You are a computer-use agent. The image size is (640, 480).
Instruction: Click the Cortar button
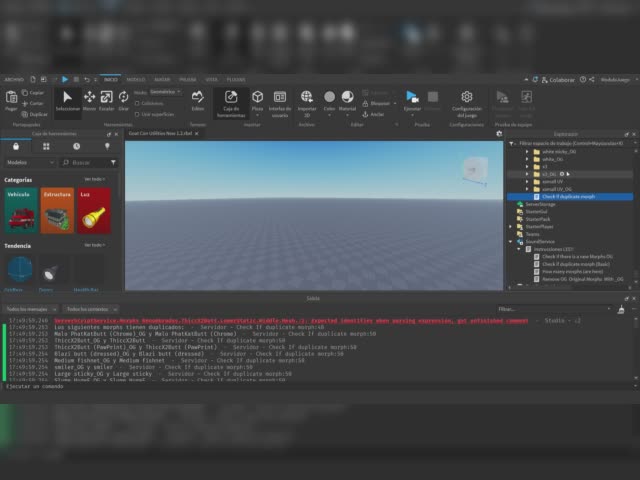click(x=33, y=104)
